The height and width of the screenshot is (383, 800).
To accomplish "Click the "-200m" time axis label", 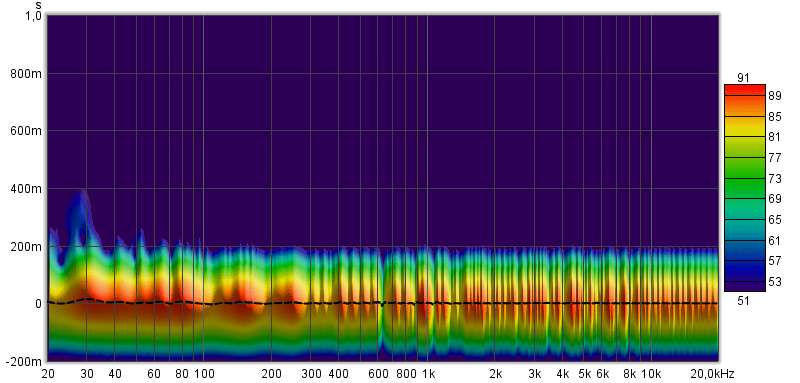I will pyautogui.click(x=23, y=361).
